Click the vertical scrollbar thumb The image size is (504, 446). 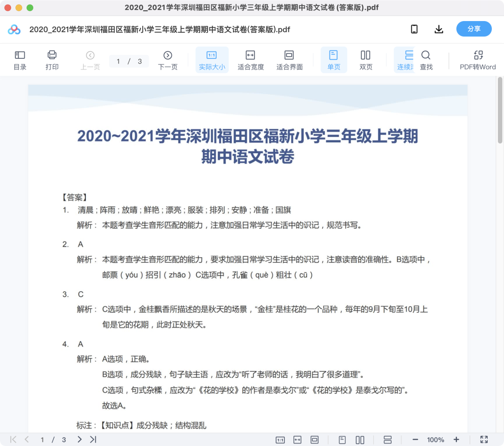pyautogui.click(x=500, y=110)
